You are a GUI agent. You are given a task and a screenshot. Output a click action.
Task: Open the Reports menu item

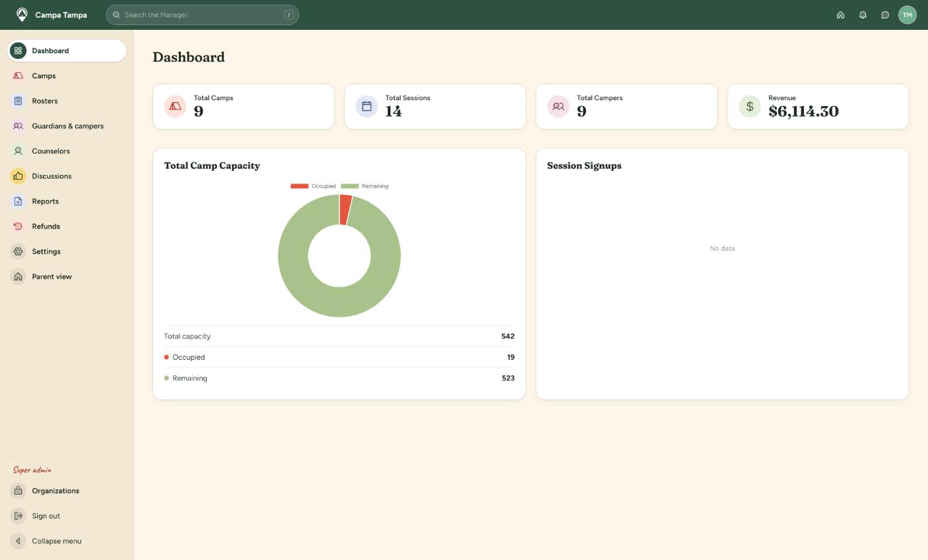[x=67, y=201]
